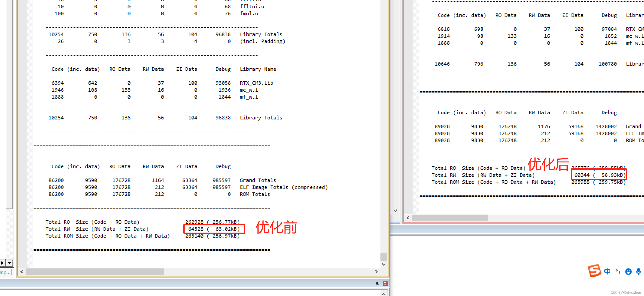Click 'ELF Image Totals (compressed)' label
Image resolution: width=644 pixels, height=296 pixels.
pos(283,187)
